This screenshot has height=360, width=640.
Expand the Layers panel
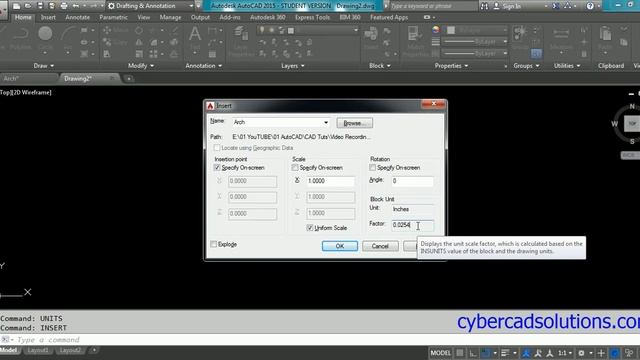click(293, 66)
